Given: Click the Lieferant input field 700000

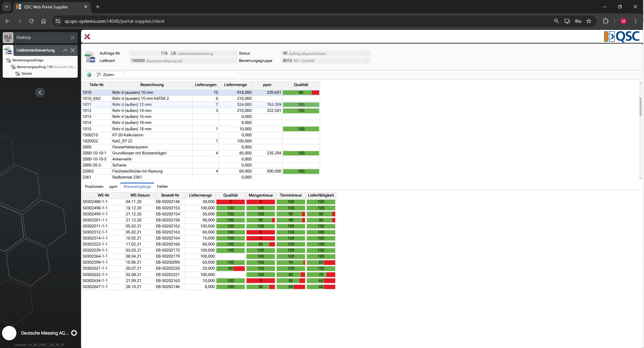Looking at the screenshot, I should coord(183,61).
